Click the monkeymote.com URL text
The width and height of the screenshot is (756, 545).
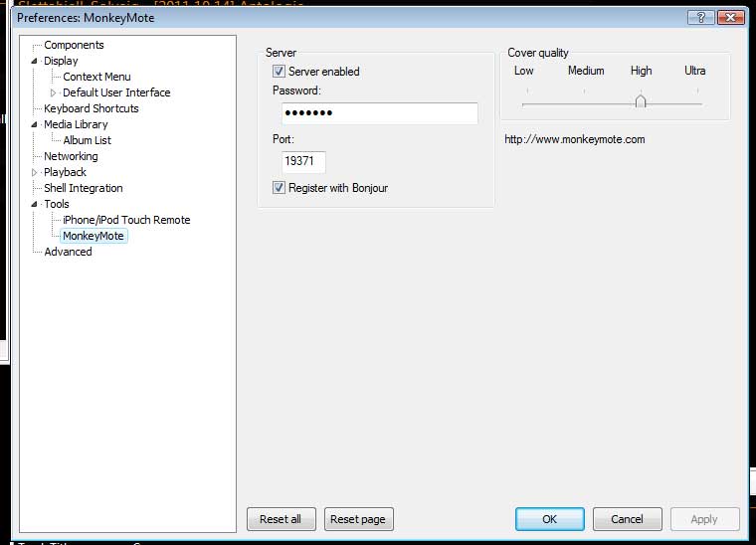point(574,139)
